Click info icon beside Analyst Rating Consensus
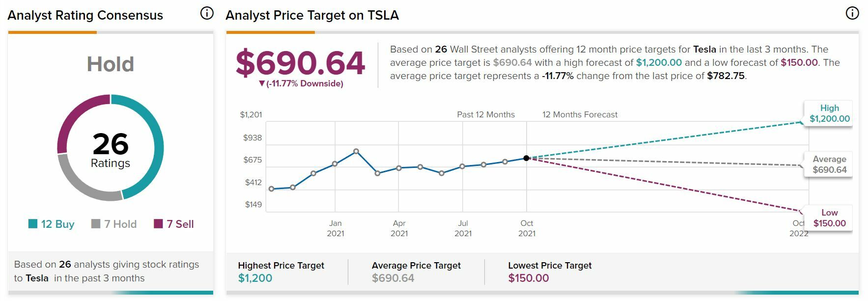This screenshot has width=868, height=301. pyautogui.click(x=207, y=13)
